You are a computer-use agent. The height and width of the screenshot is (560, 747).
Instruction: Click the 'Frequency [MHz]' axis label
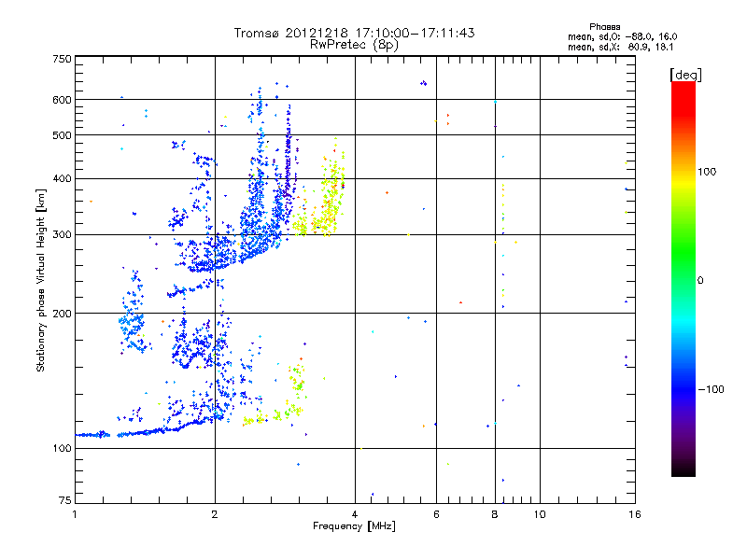354,526
